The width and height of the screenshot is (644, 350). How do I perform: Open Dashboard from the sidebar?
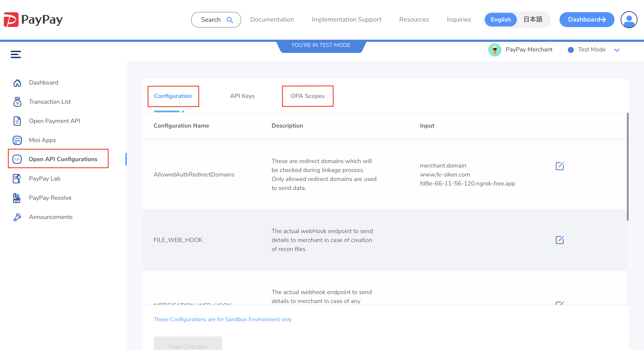tap(44, 83)
